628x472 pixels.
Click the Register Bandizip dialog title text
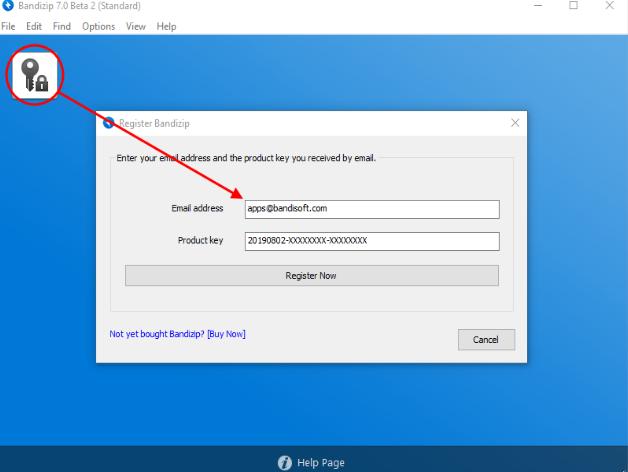(154, 123)
